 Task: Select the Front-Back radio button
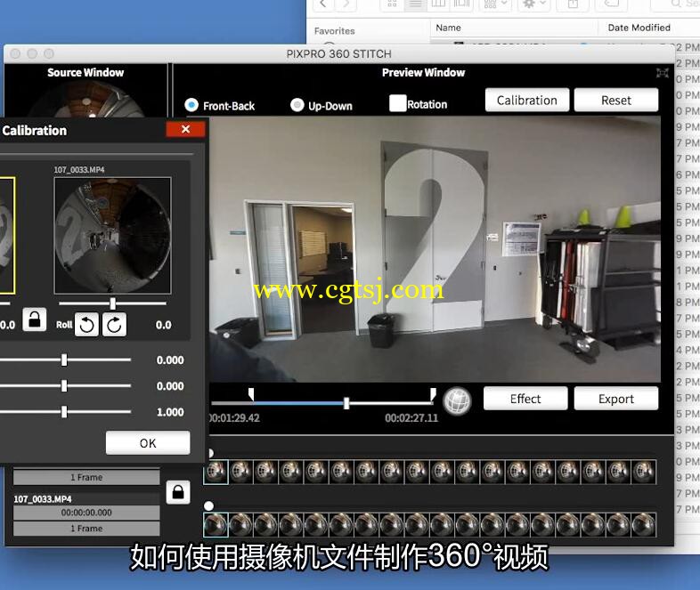tap(191, 105)
